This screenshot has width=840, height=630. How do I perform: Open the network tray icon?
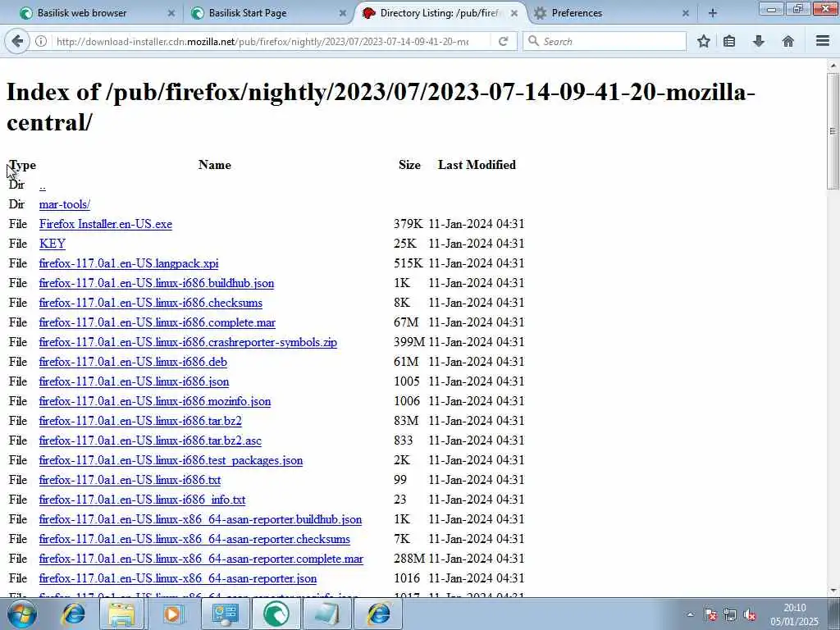(729, 614)
